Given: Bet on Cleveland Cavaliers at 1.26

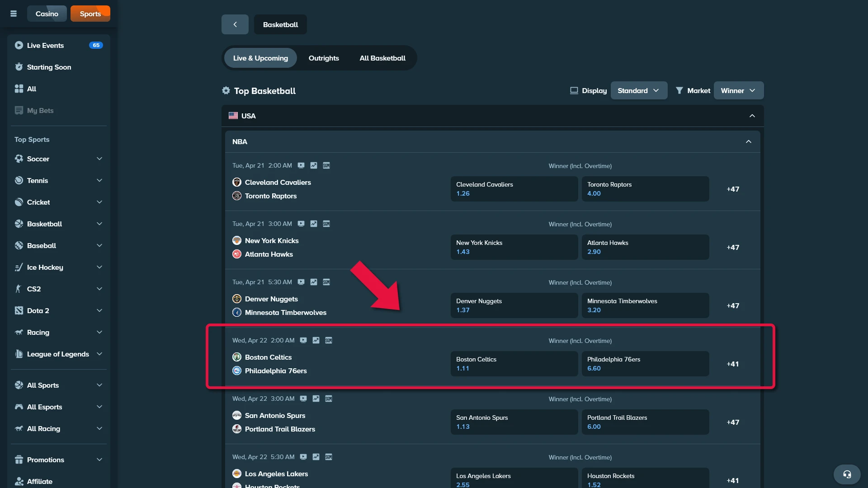Looking at the screenshot, I should click(x=514, y=189).
